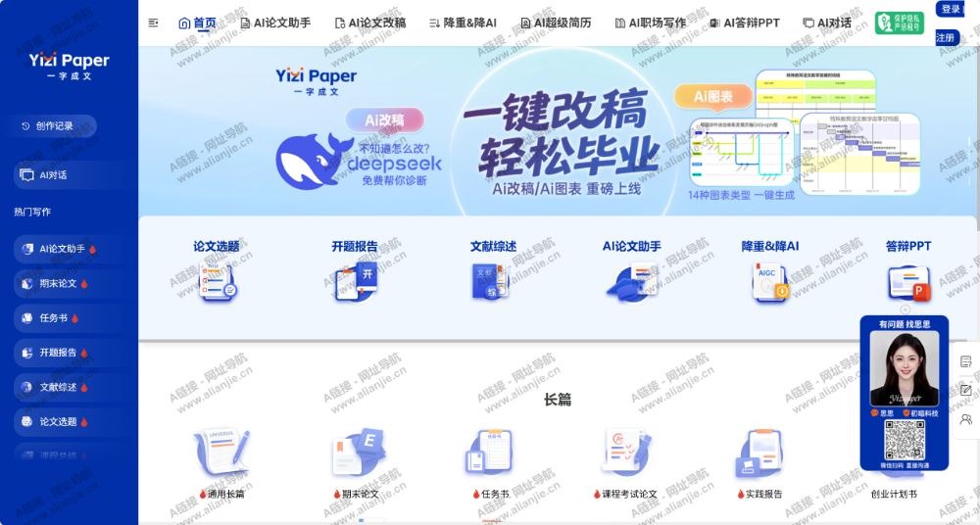
Task: Click the right-edge edit feedback icon
Action: coord(965,390)
